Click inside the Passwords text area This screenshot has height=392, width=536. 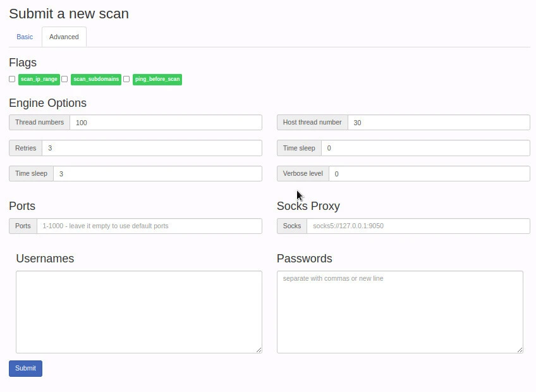399,312
